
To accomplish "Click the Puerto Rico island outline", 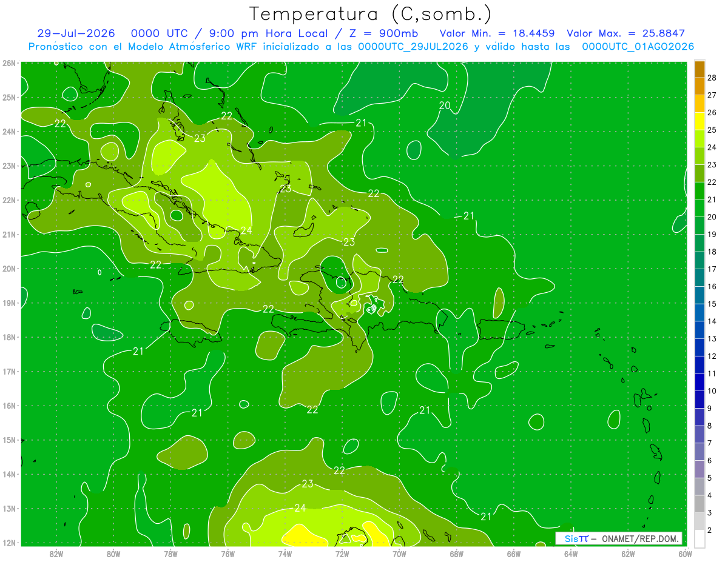I will [x=501, y=330].
